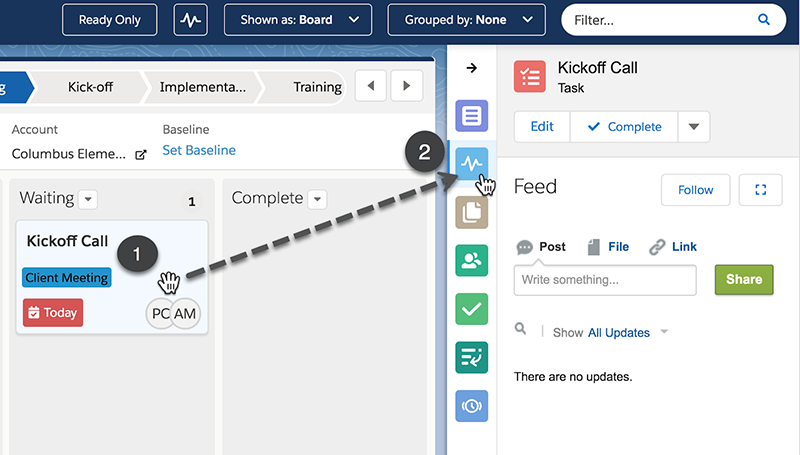
Task: Open the teal checklist icon in sidebar
Action: (x=471, y=357)
